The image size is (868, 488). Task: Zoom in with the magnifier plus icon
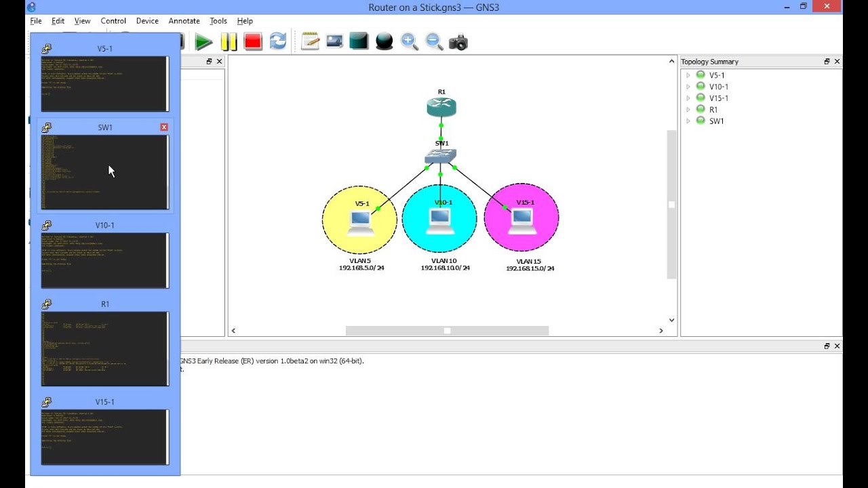(409, 42)
